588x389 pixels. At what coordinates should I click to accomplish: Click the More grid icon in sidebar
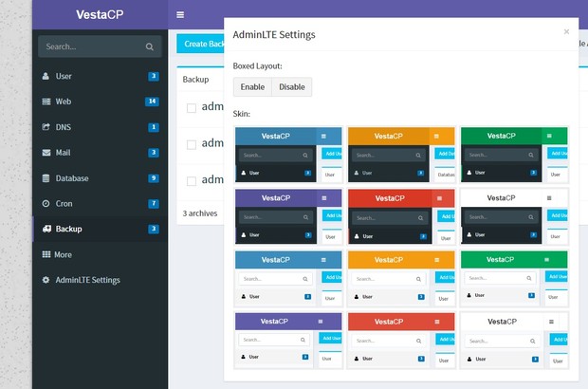(x=46, y=254)
